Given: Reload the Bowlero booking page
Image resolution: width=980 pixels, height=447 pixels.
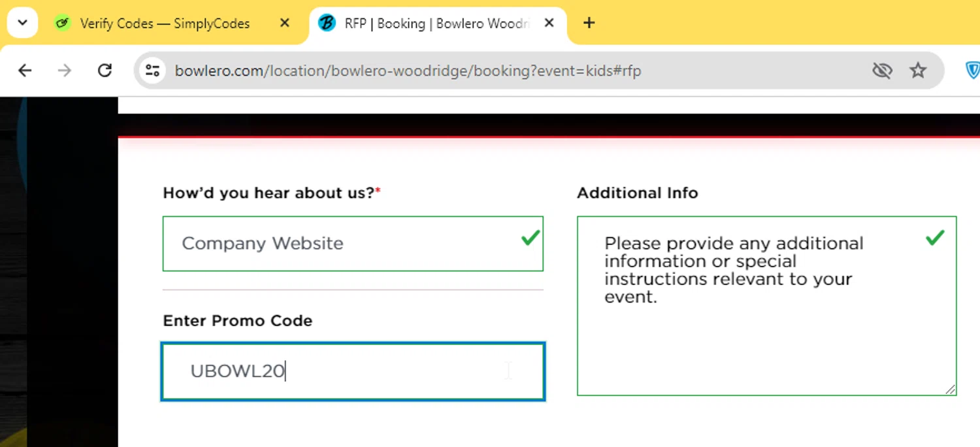Looking at the screenshot, I should click(x=105, y=71).
